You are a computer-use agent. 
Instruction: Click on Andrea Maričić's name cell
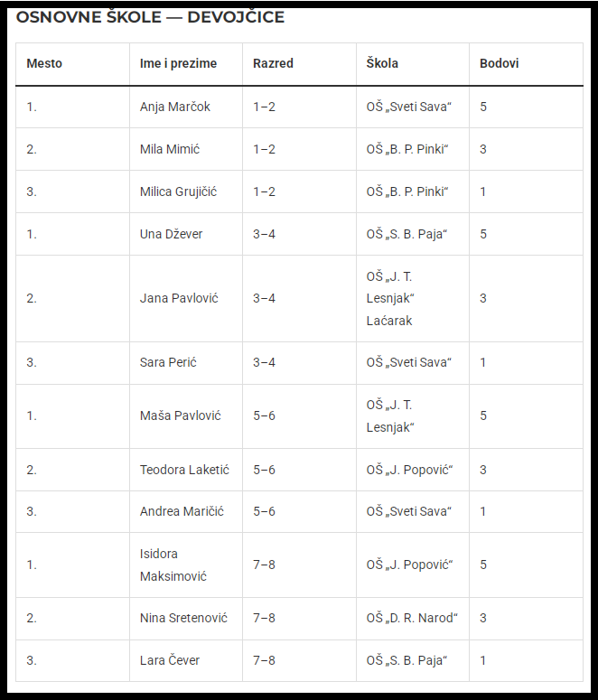[182, 511]
